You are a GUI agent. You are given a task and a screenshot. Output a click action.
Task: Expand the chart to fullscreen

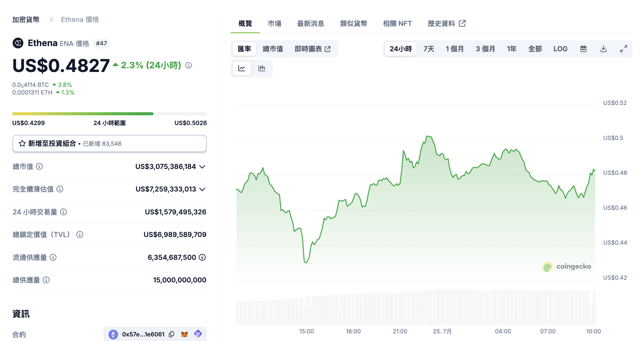(623, 48)
